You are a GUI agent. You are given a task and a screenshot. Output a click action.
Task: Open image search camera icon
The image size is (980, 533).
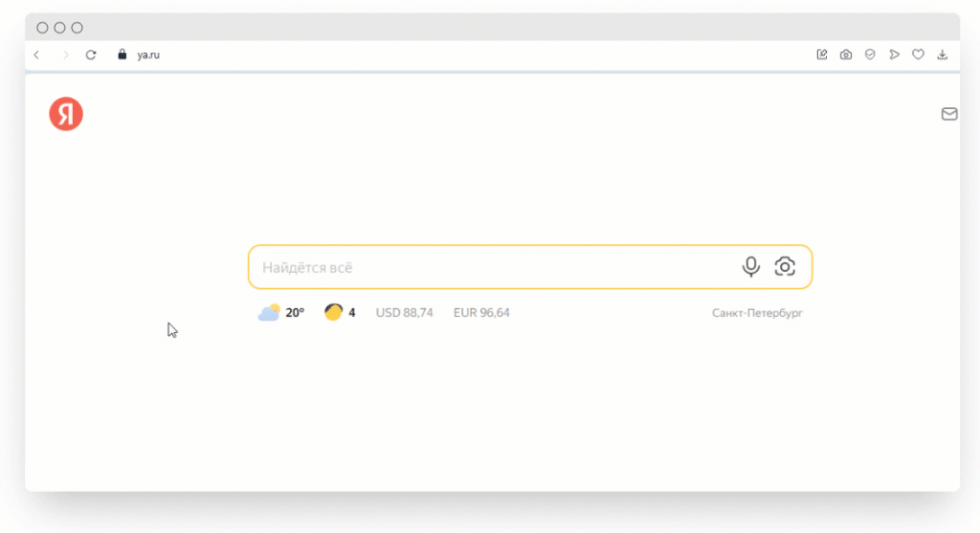(x=785, y=267)
